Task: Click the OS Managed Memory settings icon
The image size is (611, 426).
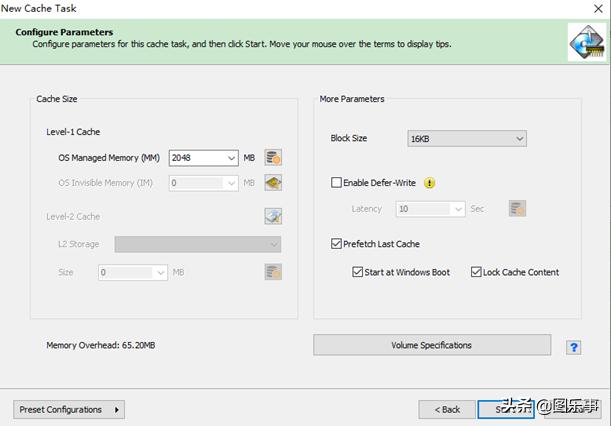Action: click(x=273, y=158)
